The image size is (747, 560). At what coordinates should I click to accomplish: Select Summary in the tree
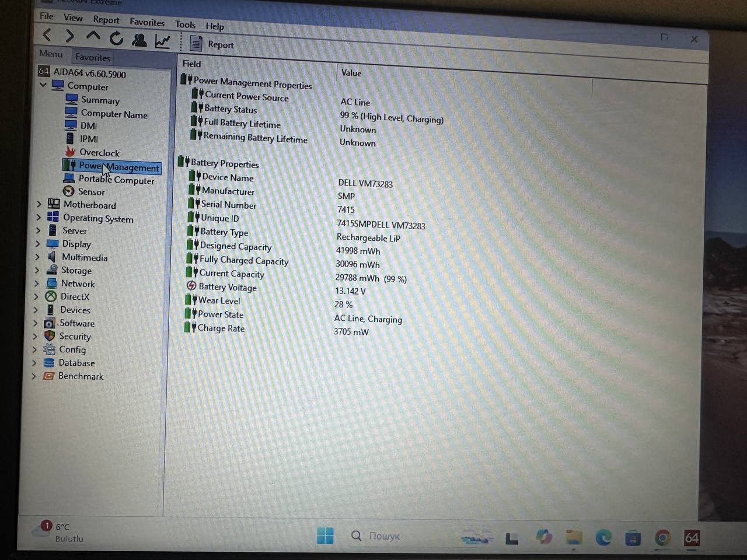(93, 100)
